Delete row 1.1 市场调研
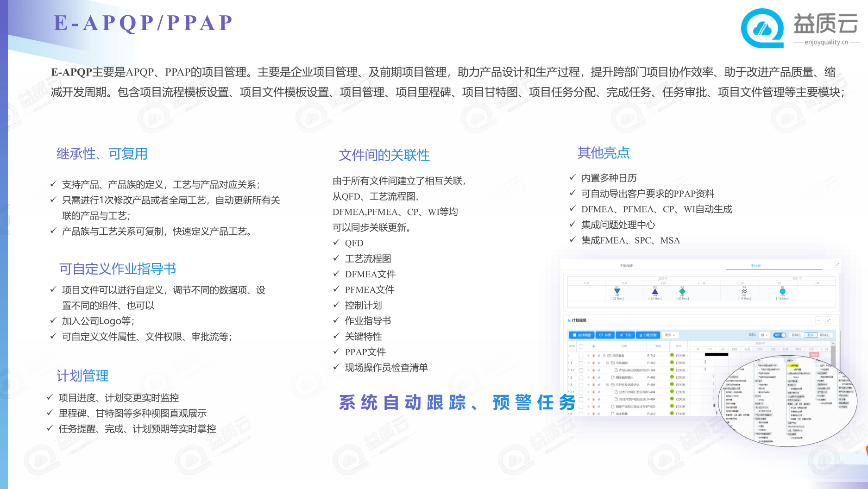The width and height of the screenshot is (868, 489). (x=593, y=363)
